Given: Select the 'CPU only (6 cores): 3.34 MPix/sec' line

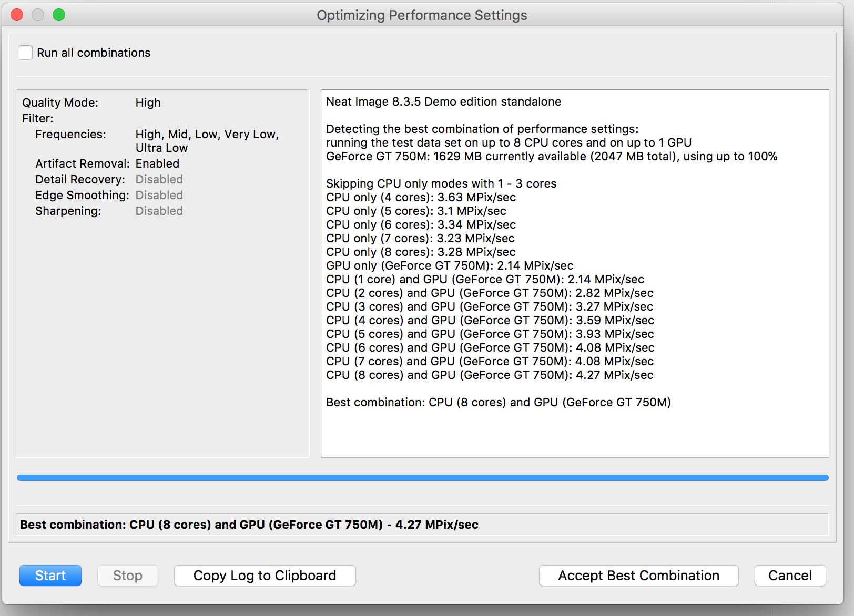Looking at the screenshot, I should point(421,224).
